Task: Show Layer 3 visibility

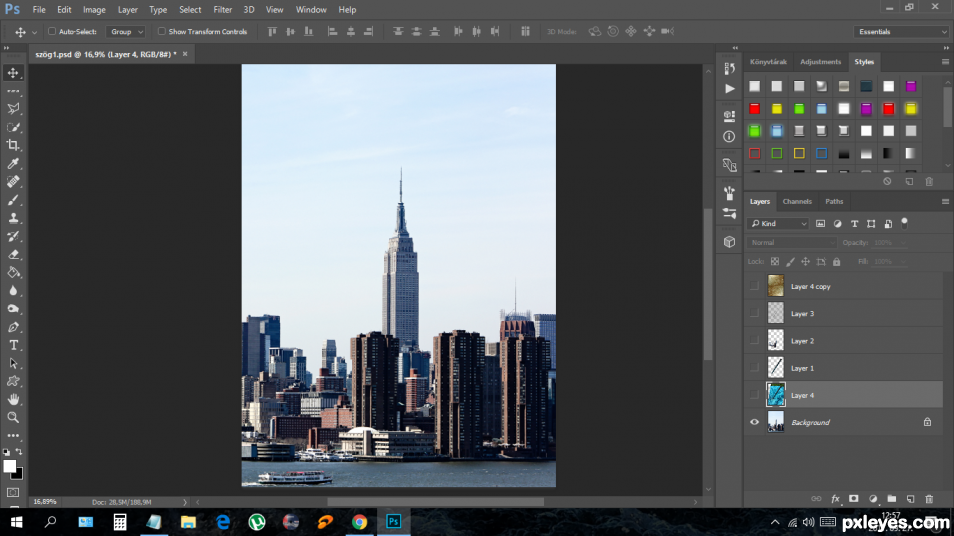Action: tap(754, 314)
